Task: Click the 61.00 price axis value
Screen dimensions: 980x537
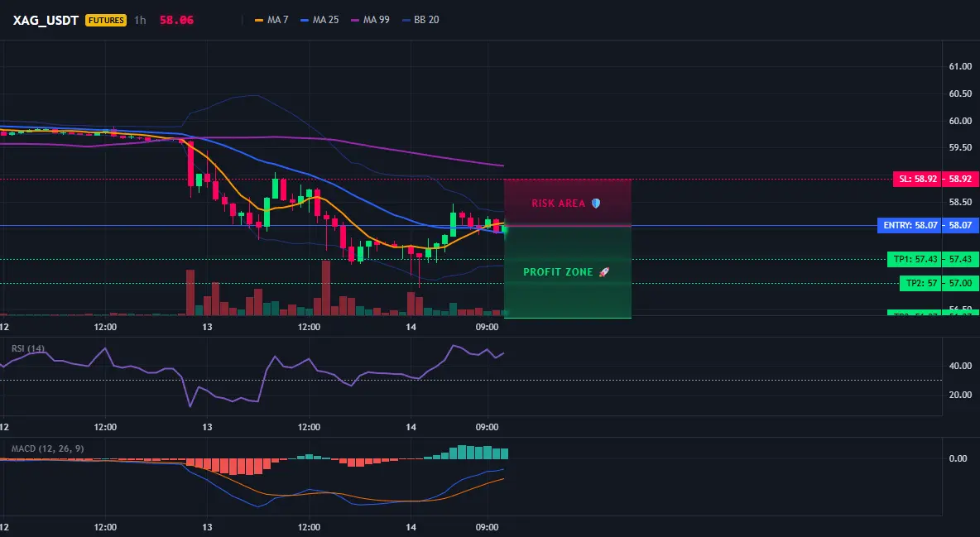Action: (x=960, y=66)
